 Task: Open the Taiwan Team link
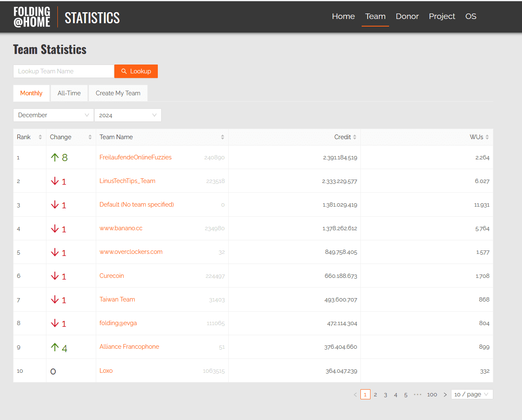tap(117, 299)
